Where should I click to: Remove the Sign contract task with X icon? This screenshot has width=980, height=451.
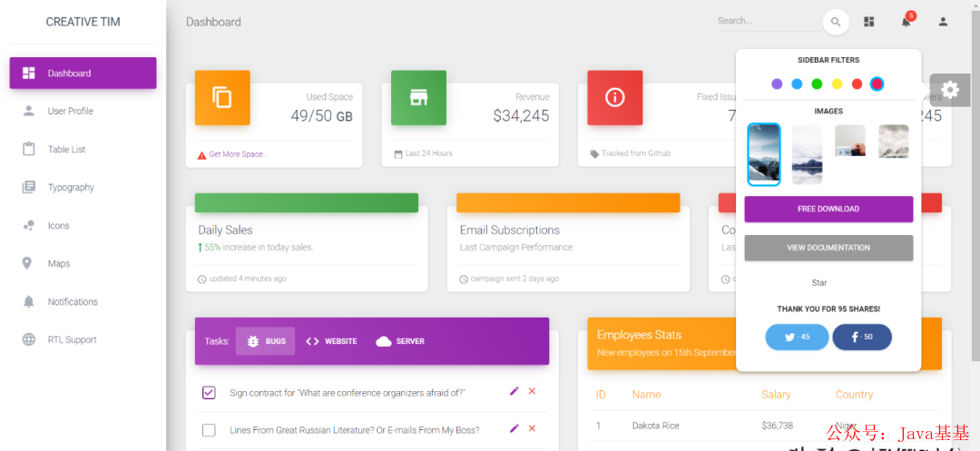point(533,391)
